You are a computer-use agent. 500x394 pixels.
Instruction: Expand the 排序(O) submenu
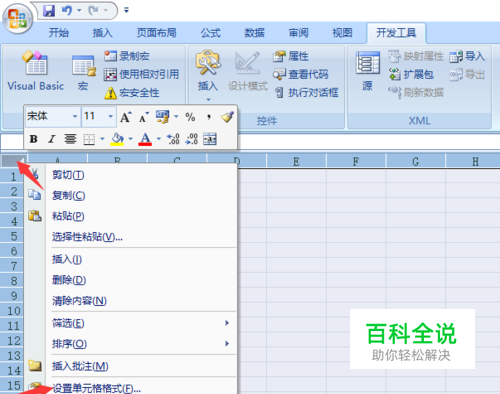[x=131, y=344]
